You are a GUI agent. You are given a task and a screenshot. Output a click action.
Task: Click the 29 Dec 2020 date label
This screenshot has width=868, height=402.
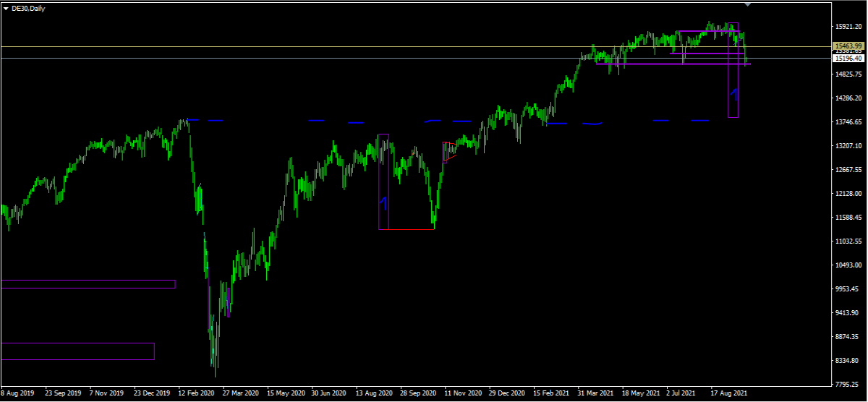tap(506, 394)
